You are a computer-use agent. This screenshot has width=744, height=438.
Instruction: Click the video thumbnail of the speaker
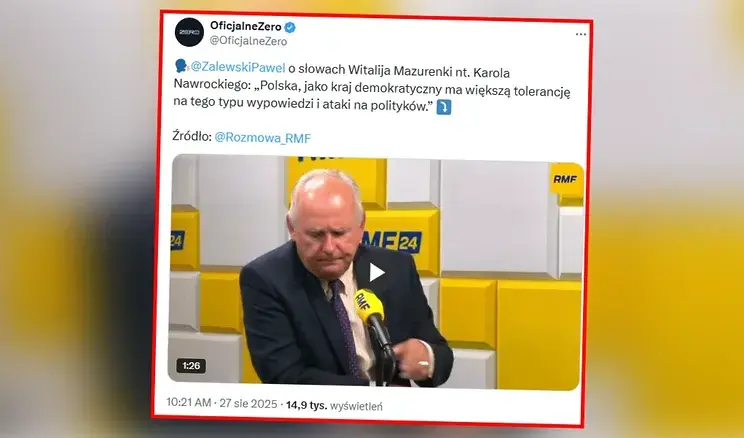coord(377,272)
